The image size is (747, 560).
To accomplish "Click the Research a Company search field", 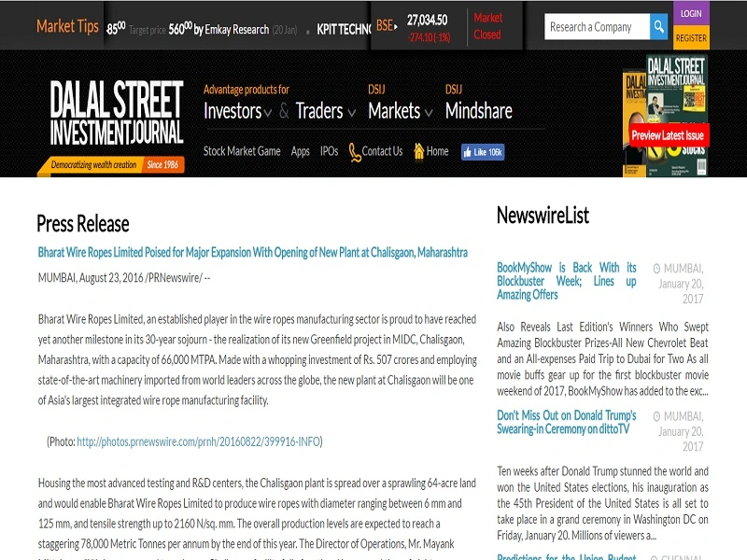I will 597,27.
